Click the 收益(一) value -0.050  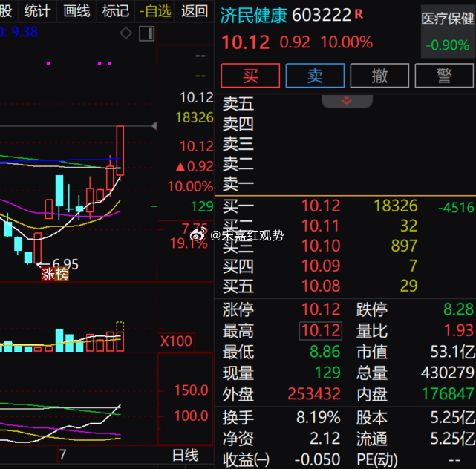click(317, 459)
